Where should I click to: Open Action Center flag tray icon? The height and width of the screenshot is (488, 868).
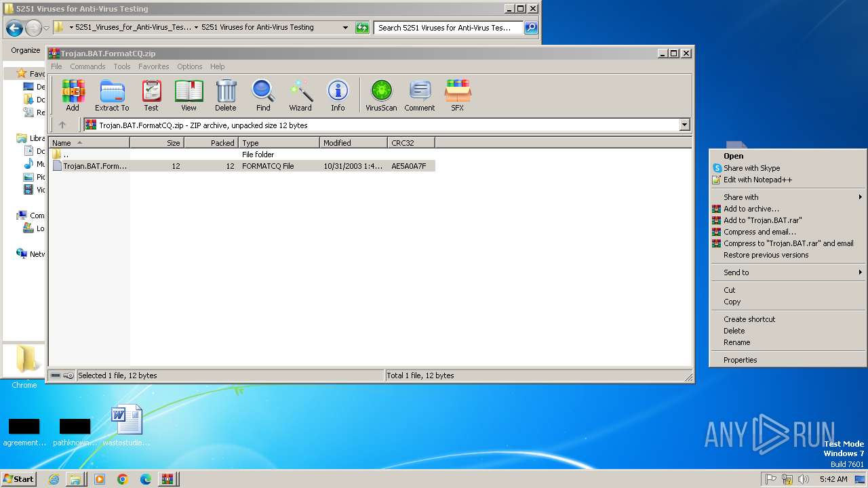click(771, 479)
